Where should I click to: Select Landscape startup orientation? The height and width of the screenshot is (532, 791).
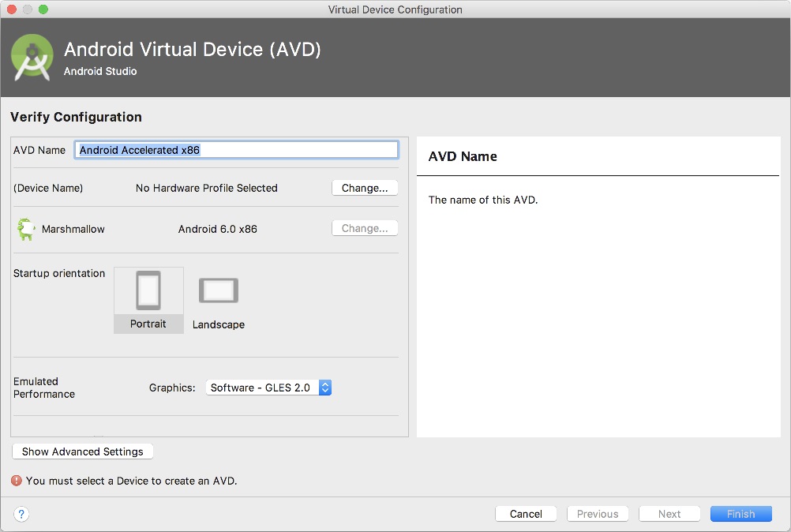[219, 304]
